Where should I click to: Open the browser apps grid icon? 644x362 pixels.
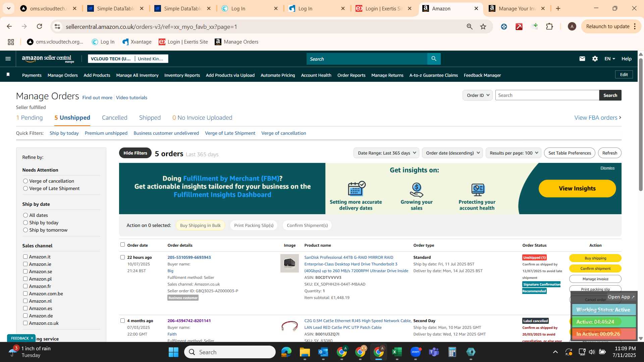pyautogui.click(x=11, y=42)
